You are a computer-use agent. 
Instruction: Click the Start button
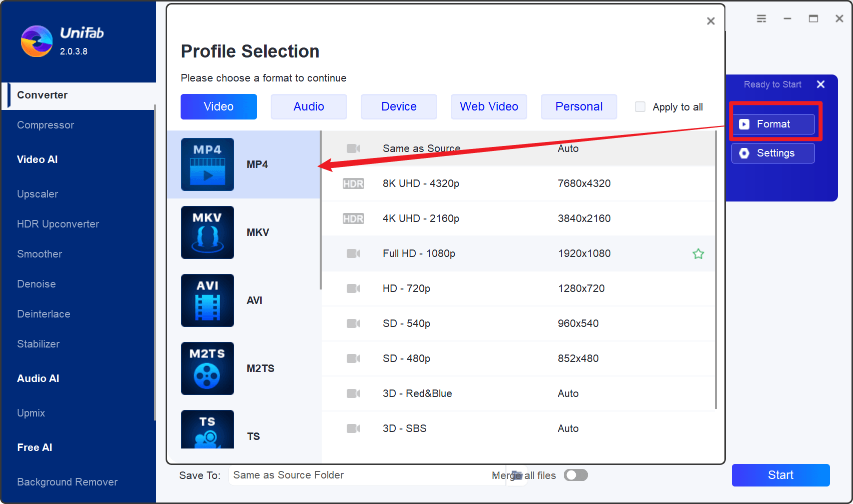pyautogui.click(x=780, y=475)
